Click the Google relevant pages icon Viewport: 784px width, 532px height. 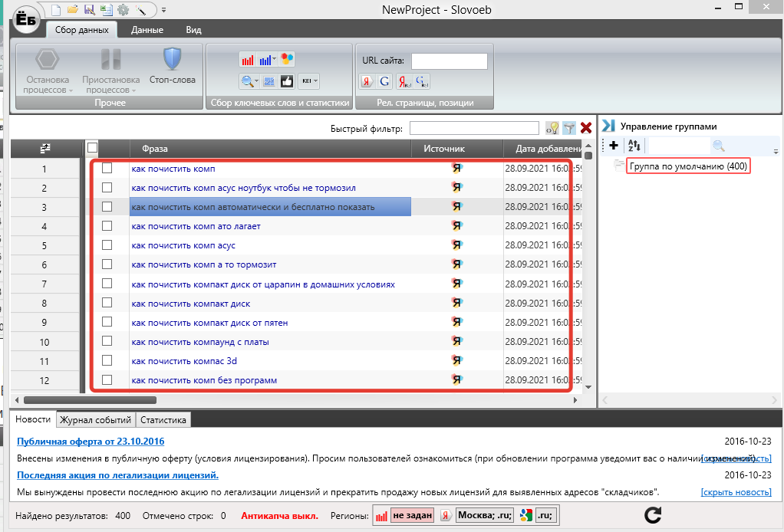pos(384,81)
